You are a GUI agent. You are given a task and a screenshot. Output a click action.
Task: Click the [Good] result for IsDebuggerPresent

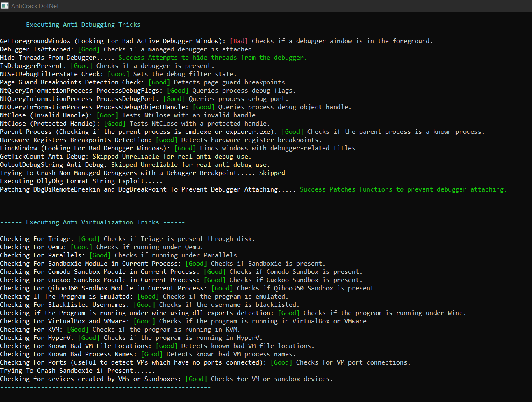coord(81,66)
